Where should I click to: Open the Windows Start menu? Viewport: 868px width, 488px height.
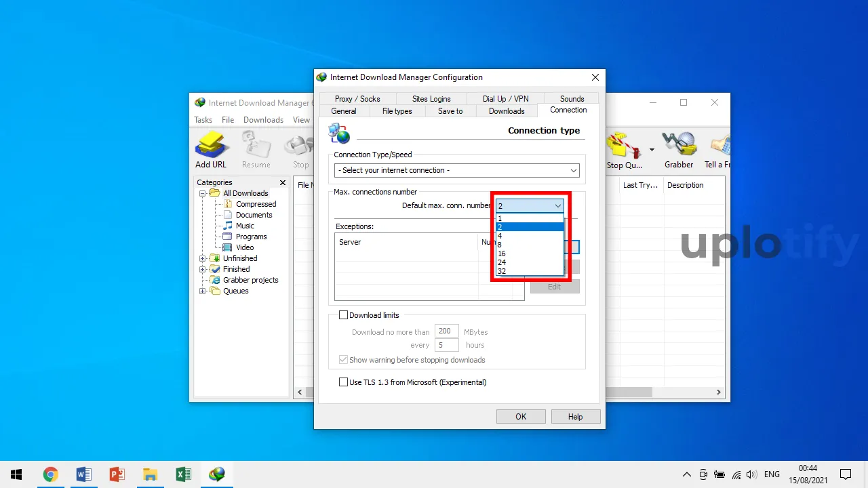[16, 474]
